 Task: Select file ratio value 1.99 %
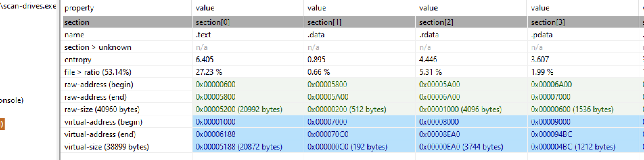tap(542, 72)
